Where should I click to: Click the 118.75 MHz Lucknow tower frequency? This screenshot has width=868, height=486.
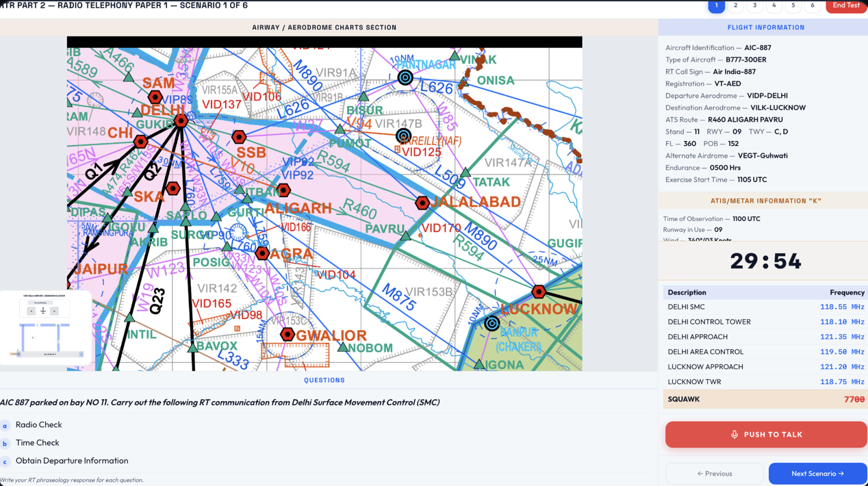(x=842, y=382)
